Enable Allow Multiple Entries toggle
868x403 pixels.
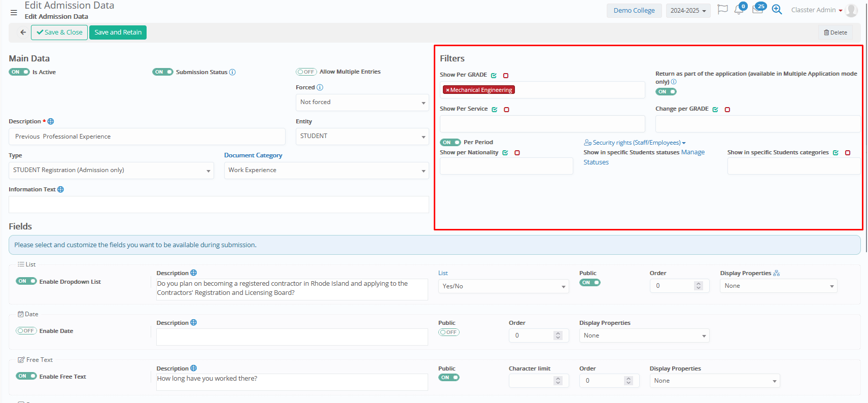pos(306,72)
